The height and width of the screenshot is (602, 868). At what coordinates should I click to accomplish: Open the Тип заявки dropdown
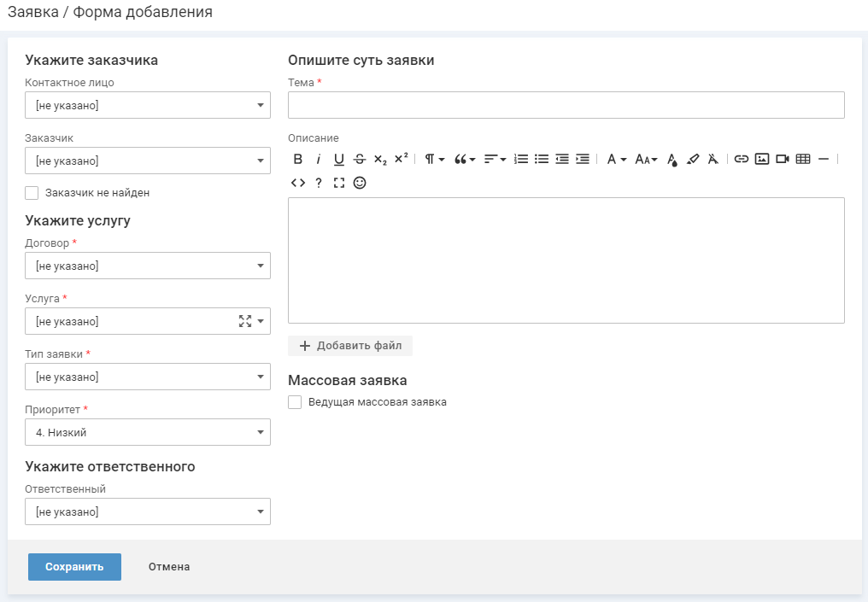(148, 377)
